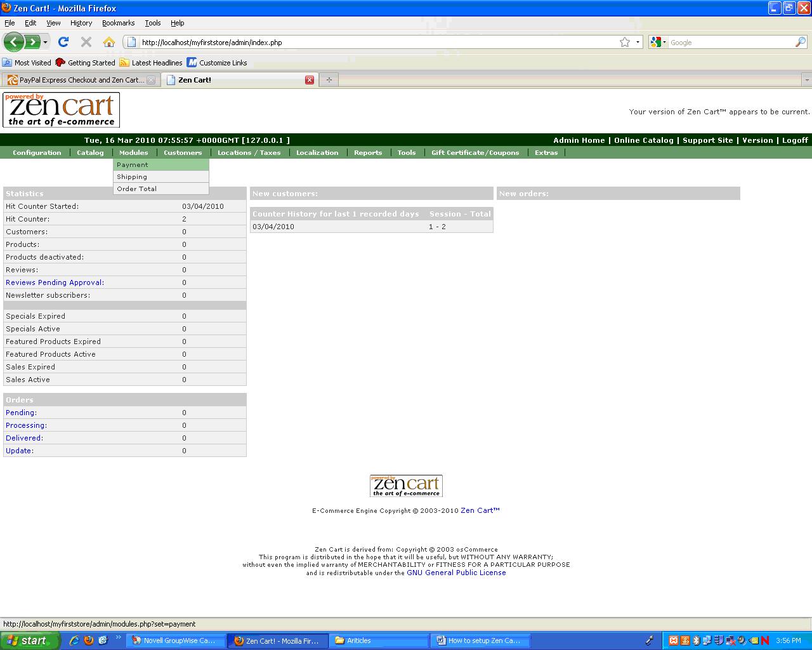This screenshot has height=650, width=812.
Task: Launch Firefox from quick launch icon
Action: pyautogui.click(x=88, y=641)
